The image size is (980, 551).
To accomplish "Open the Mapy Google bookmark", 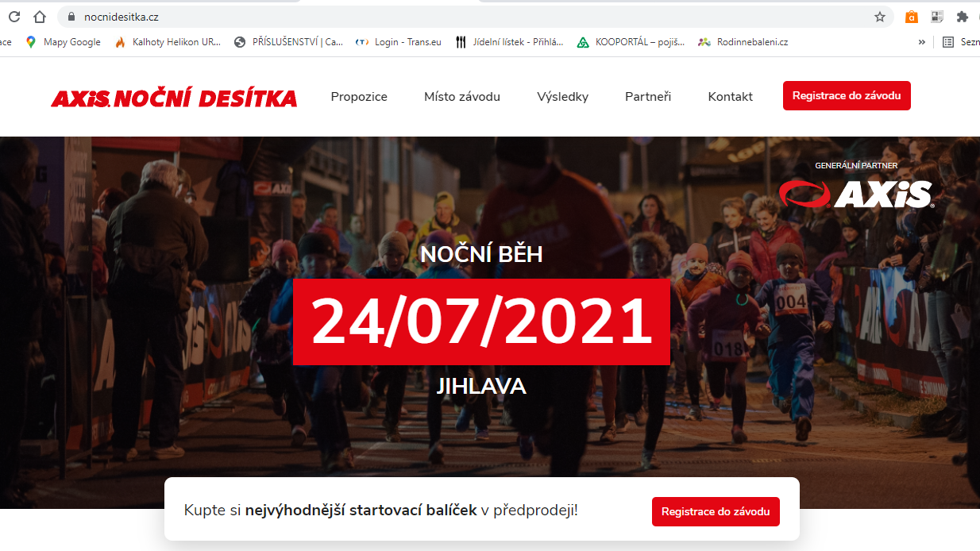I will click(x=63, y=42).
